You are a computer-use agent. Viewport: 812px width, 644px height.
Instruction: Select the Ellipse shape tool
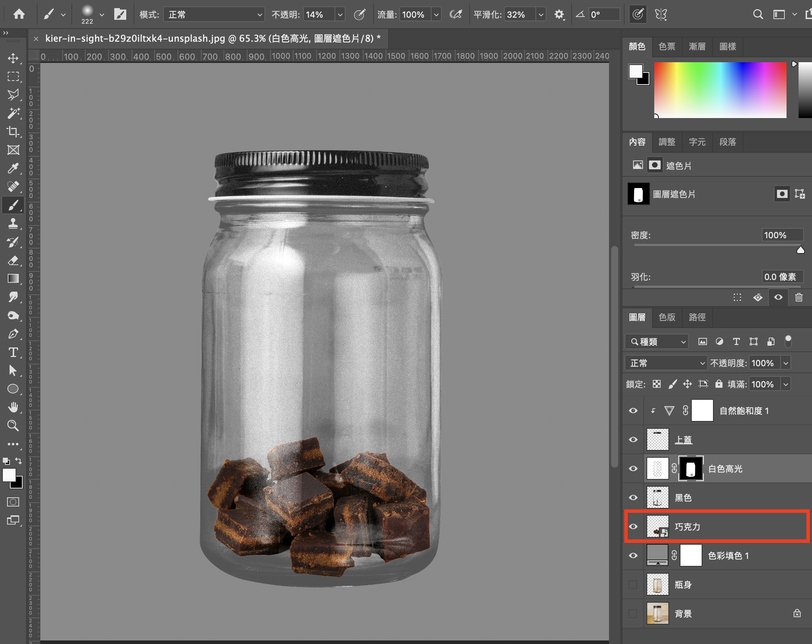point(13,389)
